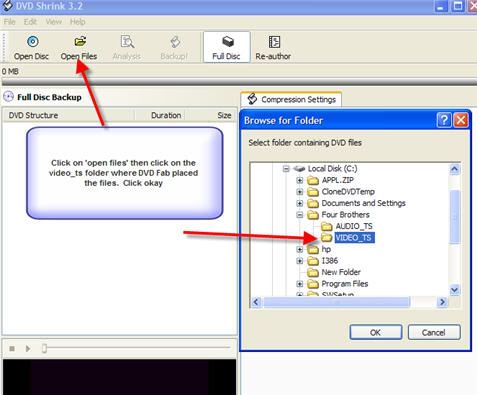Screen dimensions: 477x395
Task: Click the folder tree's horizontal scrollbar thumb
Action: point(337,302)
